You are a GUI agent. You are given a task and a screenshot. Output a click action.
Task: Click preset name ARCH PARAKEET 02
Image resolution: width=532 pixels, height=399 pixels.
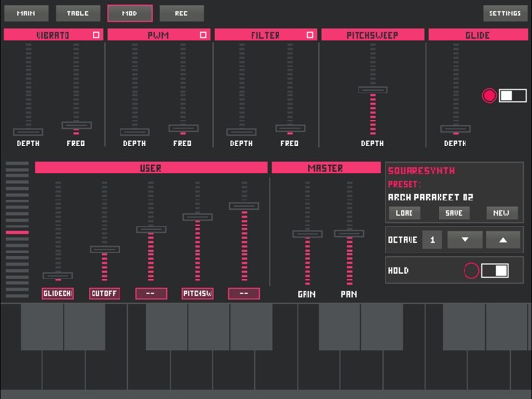[431, 198]
